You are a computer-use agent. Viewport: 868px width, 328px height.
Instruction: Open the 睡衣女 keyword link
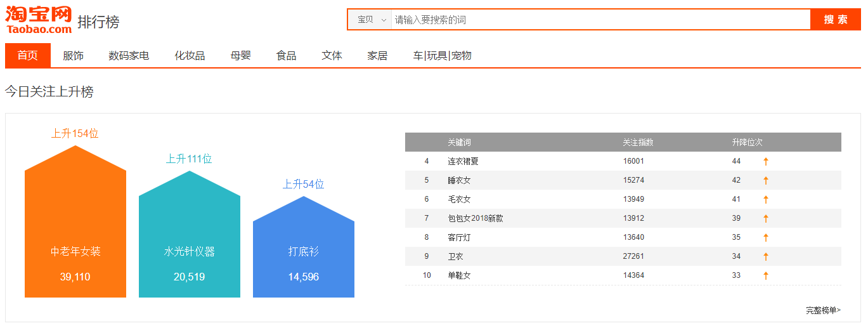tap(459, 180)
